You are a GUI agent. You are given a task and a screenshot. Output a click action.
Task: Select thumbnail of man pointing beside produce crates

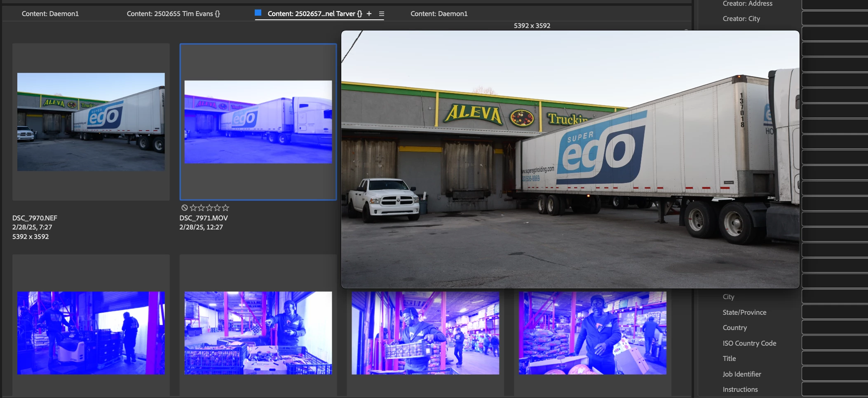point(258,333)
